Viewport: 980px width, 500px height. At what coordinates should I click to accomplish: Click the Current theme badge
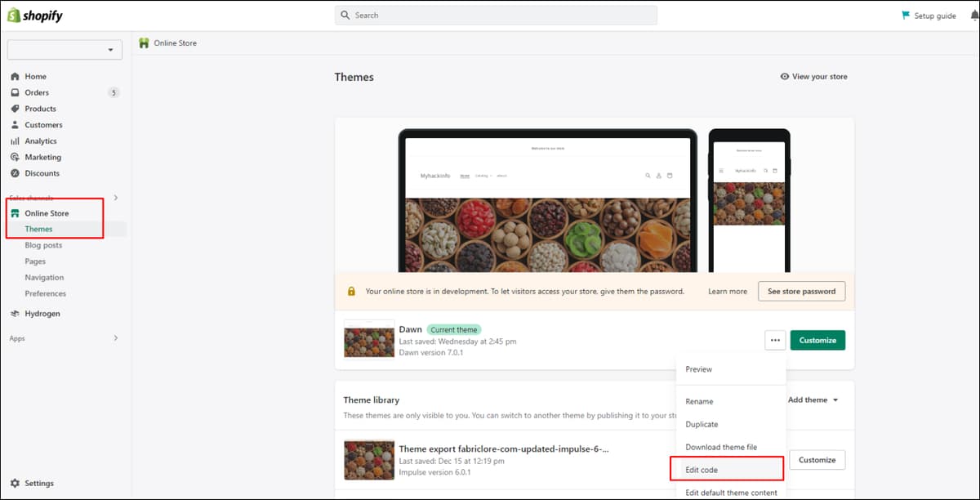click(453, 330)
